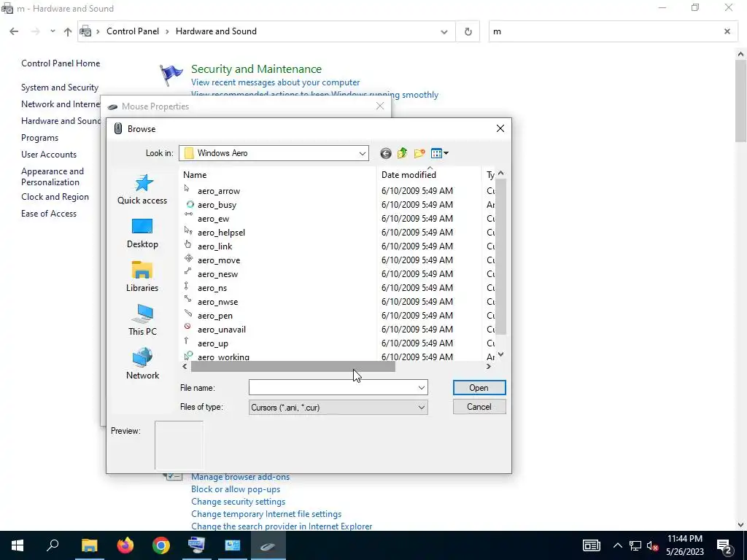747x560 pixels.
Task: Select the aero_nesw cursor icon
Action: click(187, 271)
